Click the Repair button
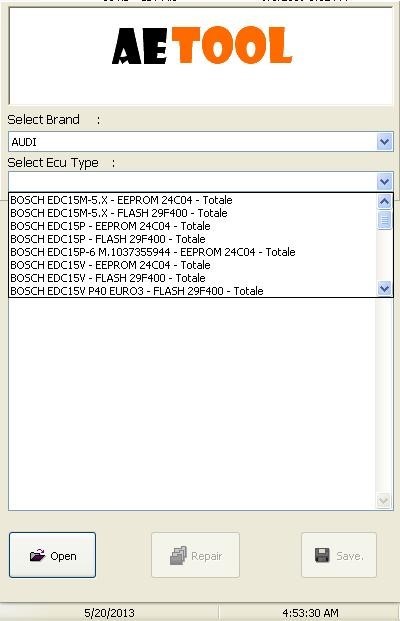 195,554
